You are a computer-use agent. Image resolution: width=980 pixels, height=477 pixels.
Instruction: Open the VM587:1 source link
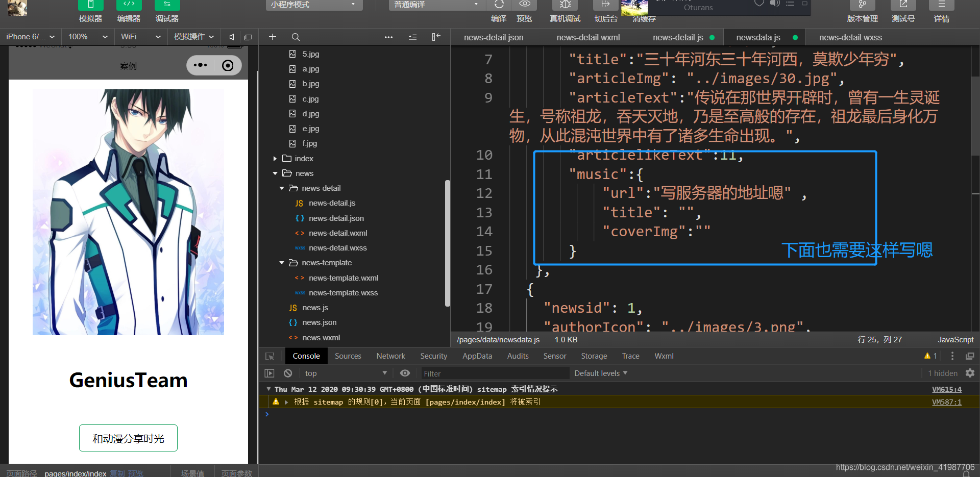(947, 402)
